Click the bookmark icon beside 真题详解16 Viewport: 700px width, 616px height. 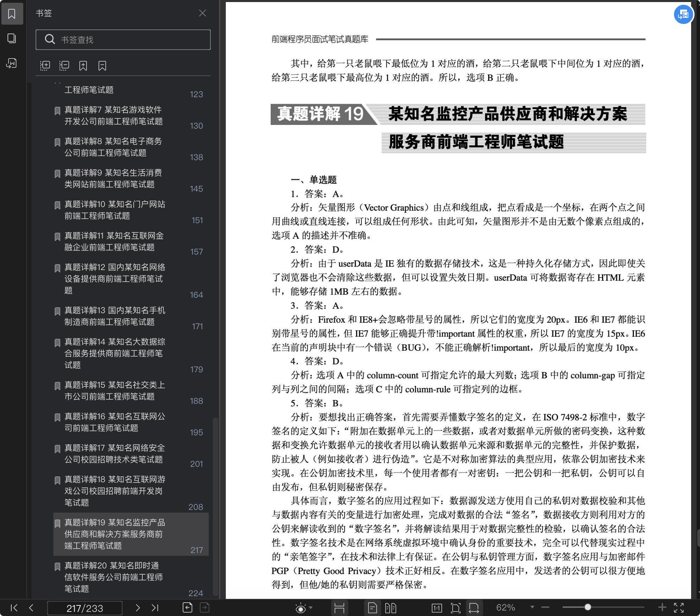[x=57, y=418]
